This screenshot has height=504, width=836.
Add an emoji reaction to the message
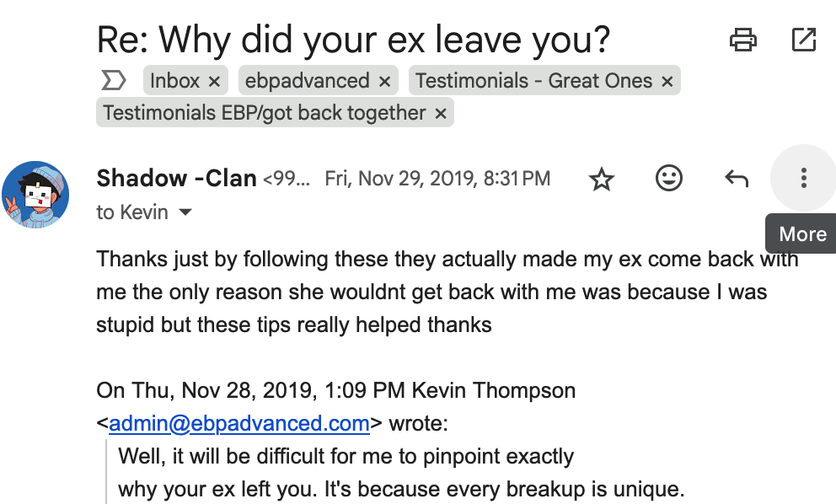(x=668, y=178)
